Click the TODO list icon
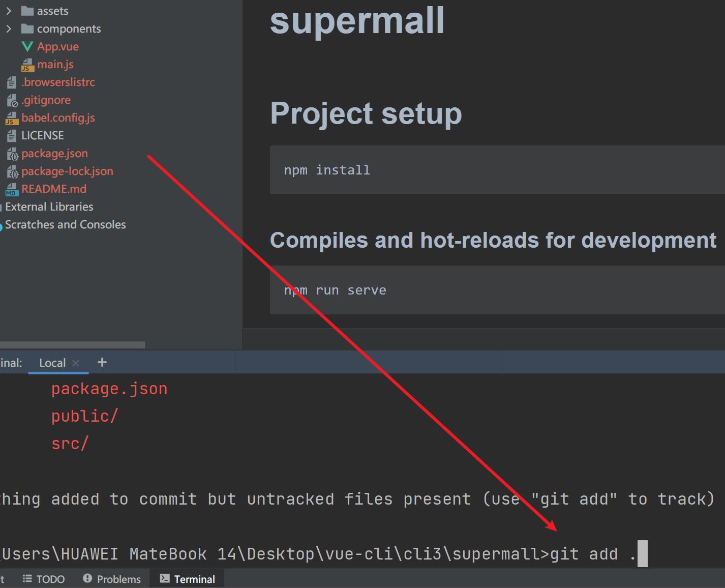Viewport: 725px width, 588px height. [x=27, y=579]
